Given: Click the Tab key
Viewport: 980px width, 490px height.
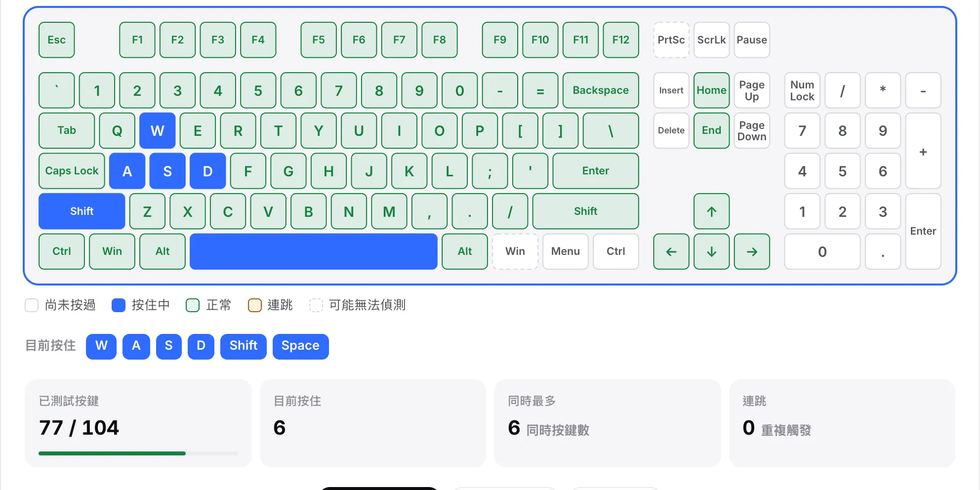Looking at the screenshot, I should tap(67, 131).
